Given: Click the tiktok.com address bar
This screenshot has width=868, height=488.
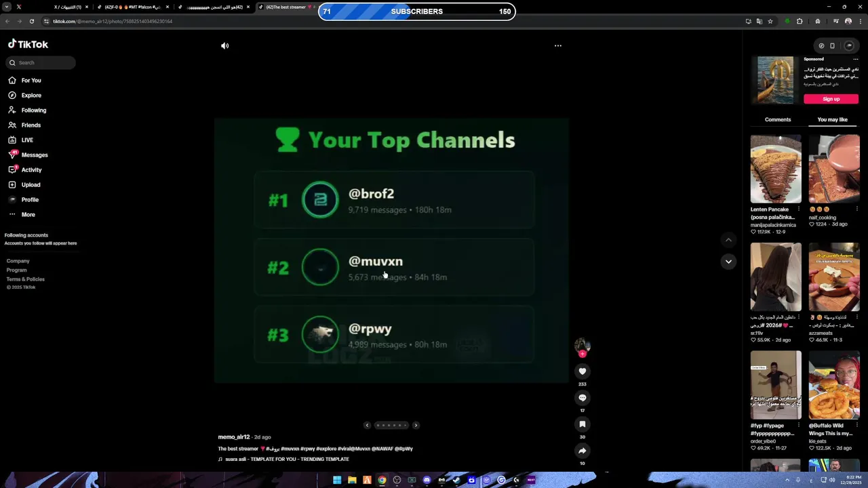Looking at the screenshot, I should [x=393, y=21].
